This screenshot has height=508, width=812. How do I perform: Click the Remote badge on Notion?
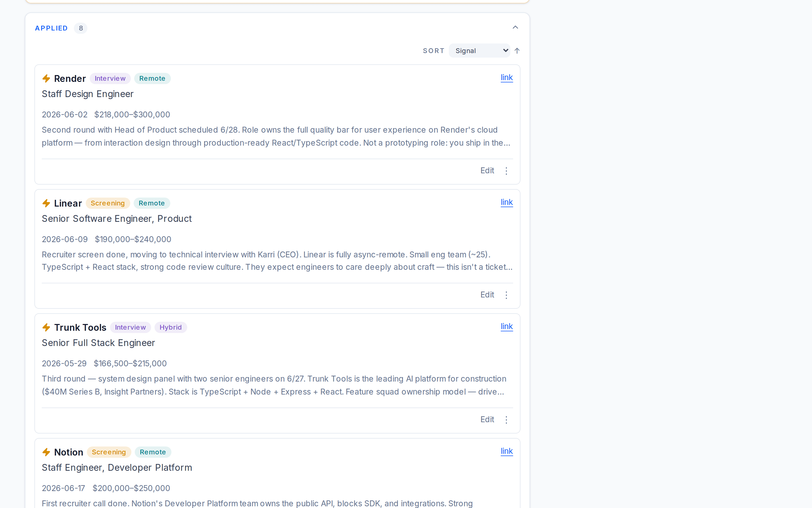153,452
